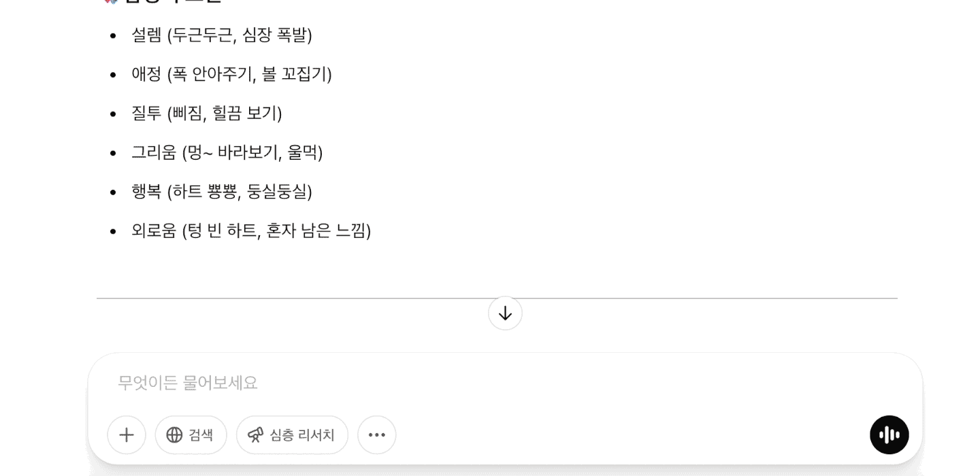980x476 pixels.
Task: Jump to the bottom with the down-arrow button
Action: tap(505, 313)
